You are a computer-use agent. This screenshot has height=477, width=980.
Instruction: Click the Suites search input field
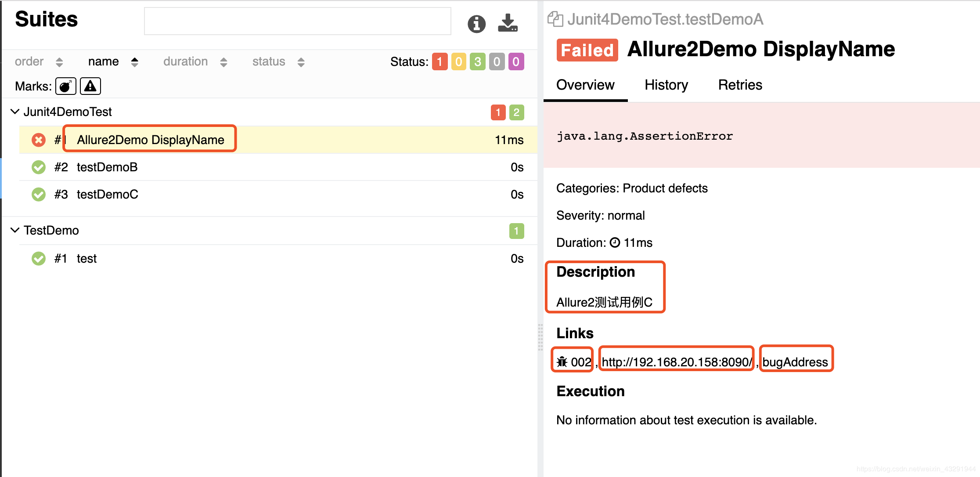(x=297, y=21)
